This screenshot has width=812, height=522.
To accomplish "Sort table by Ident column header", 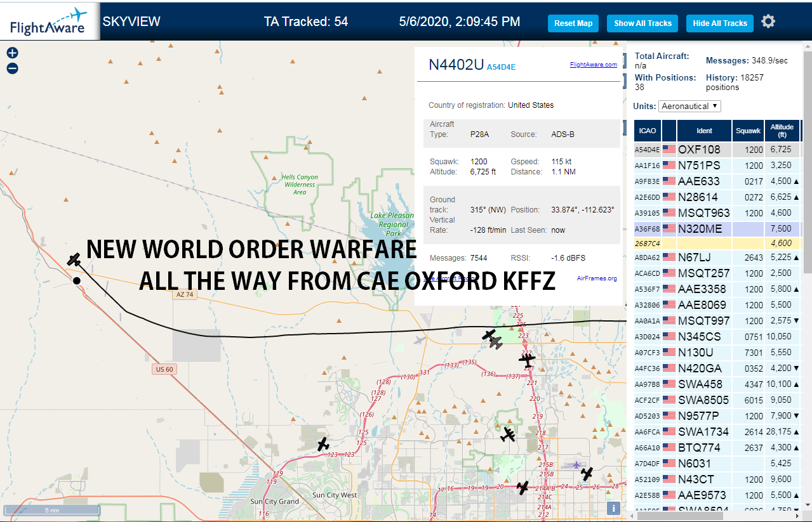I will [x=704, y=131].
